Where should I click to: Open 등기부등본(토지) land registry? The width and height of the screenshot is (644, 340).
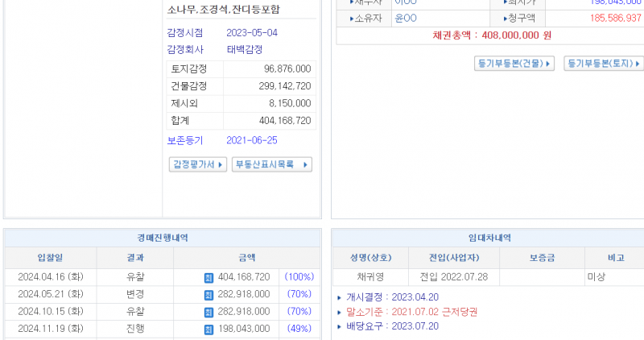(x=604, y=63)
